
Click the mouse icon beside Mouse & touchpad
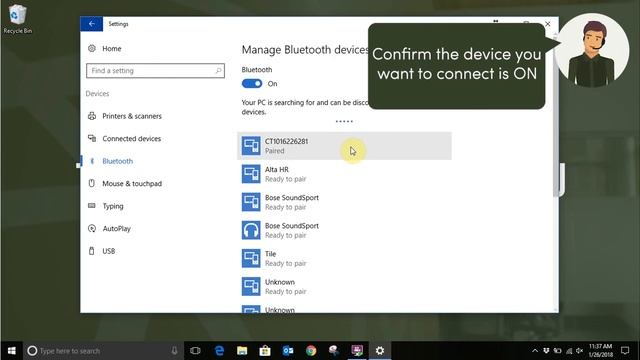click(92, 183)
